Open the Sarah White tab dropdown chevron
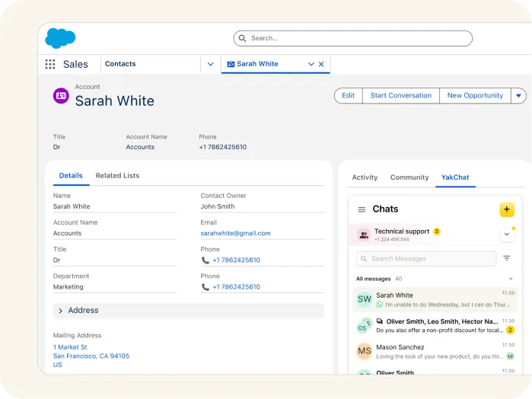This screenshot has width=532, height=399. pos(311,64)
